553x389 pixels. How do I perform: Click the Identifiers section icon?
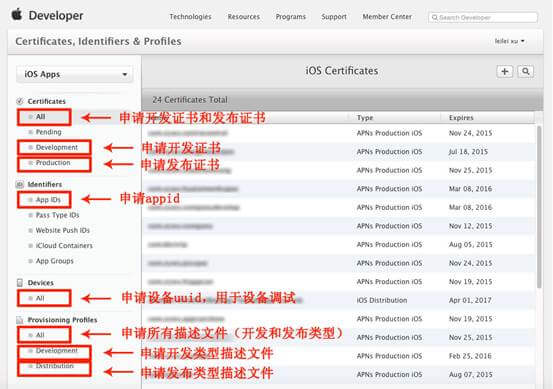pos(20,184)
